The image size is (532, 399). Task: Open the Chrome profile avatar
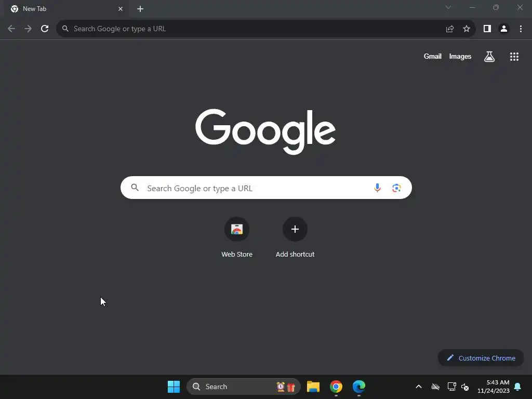(x=504, y=29)
